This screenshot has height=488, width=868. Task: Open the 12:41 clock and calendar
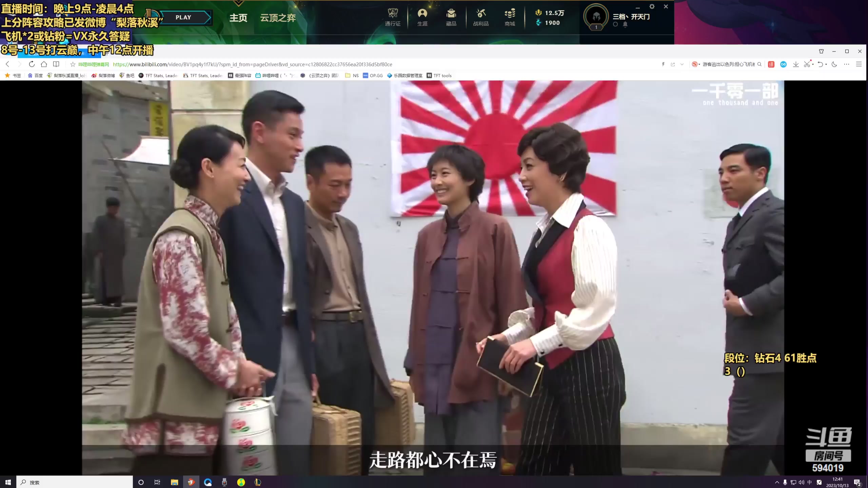pyautogui.click(x=837, y=482)
